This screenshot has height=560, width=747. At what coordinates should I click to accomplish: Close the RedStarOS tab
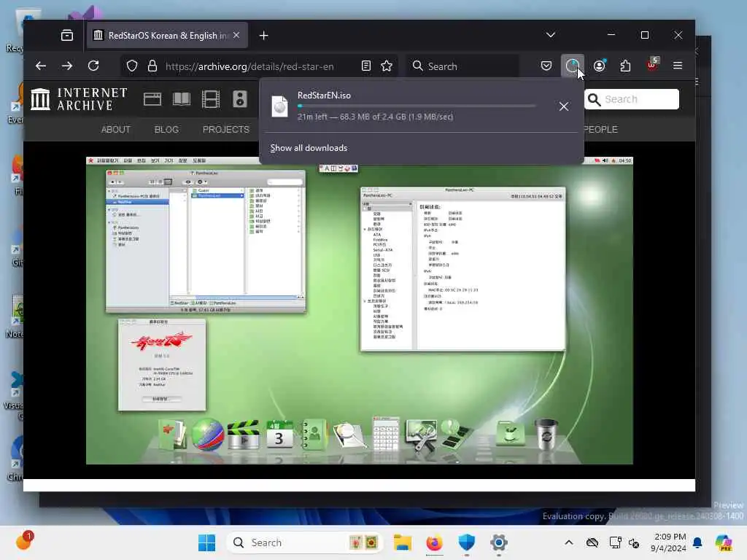pos(237,35)
